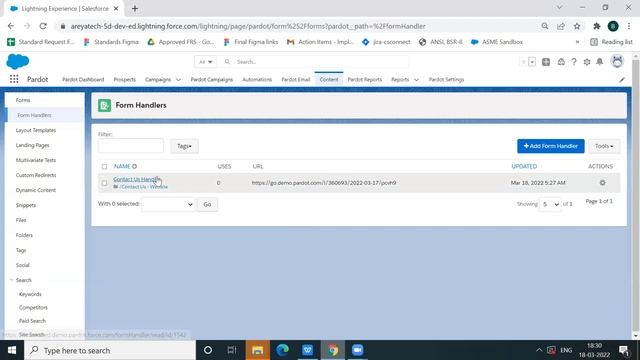This screenshot has width=640, height=360.
Task: Open Microsoft Edge from the taskbar
Action: tap(282, 350)
